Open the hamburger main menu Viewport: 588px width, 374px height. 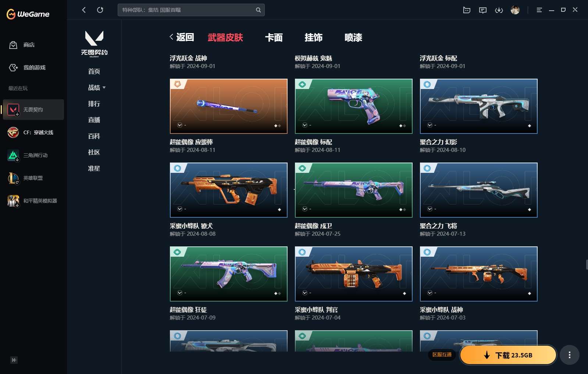pos(539,10)
